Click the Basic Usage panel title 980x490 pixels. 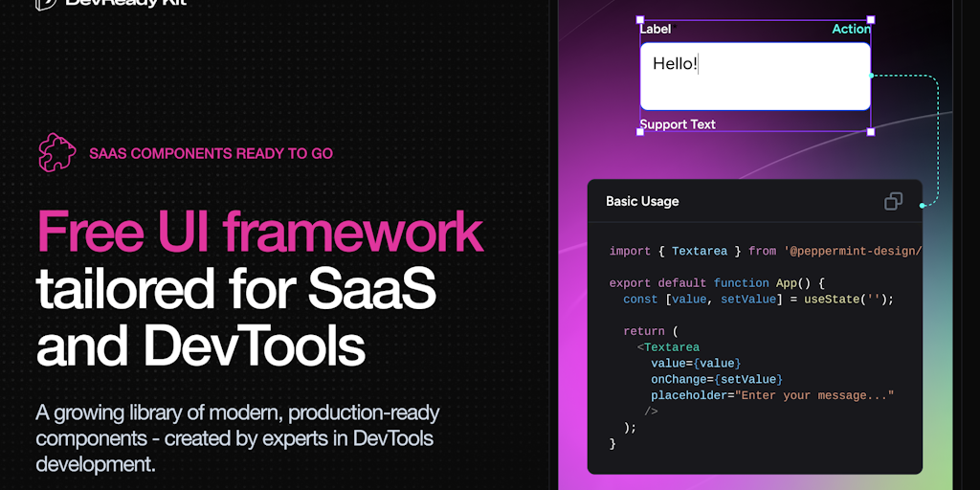[x=642, y=202]
